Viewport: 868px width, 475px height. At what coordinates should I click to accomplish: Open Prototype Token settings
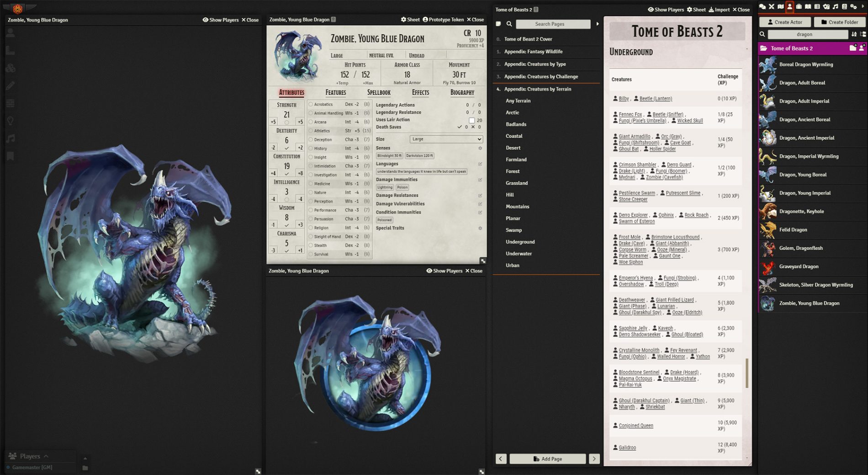click(443, 20)
